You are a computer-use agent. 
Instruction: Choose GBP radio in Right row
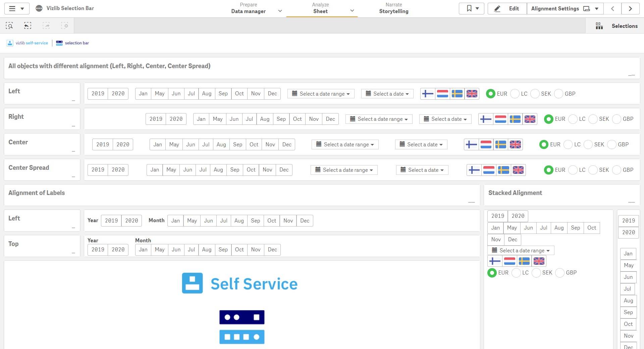617,119
